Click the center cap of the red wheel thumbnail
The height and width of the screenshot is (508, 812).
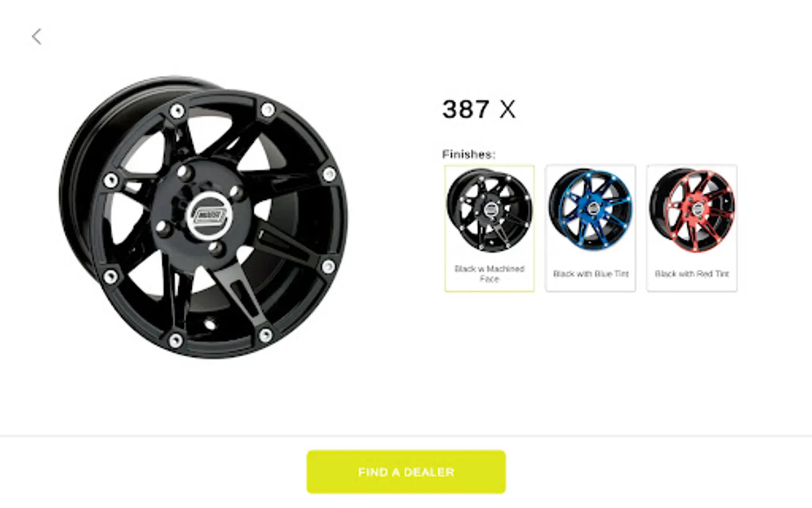pos(698,209)
